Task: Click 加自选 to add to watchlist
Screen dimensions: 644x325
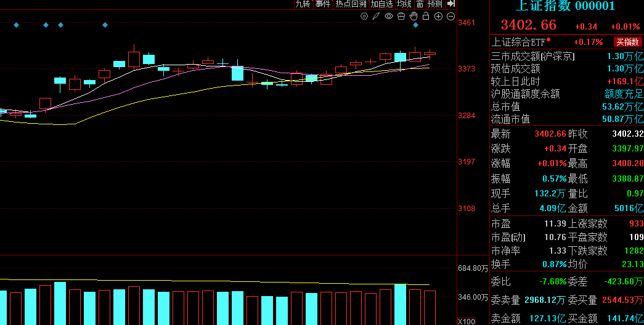Action: coord(381,4)
